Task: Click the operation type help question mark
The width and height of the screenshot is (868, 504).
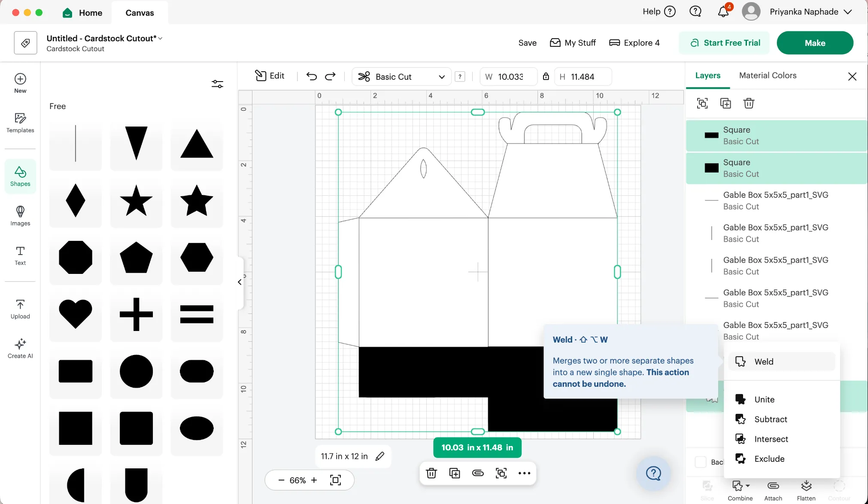Action: point(460,77)
